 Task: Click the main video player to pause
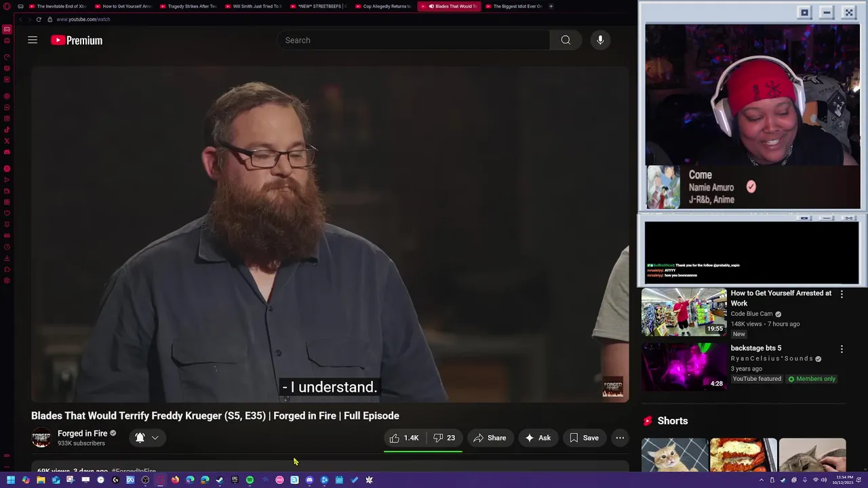pos(330,234)
